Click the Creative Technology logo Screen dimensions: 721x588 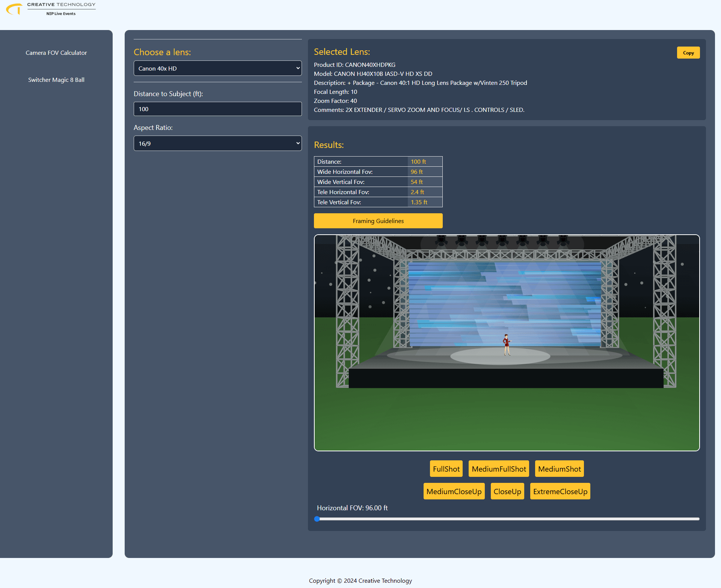51,9
